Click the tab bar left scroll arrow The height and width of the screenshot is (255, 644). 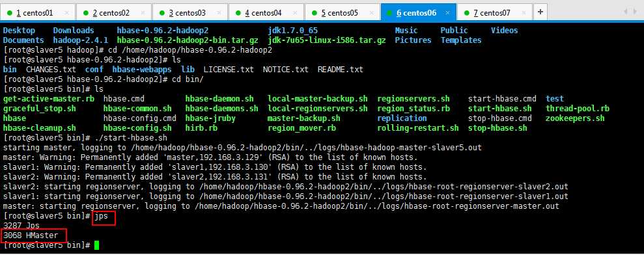(x=626, y=12)
